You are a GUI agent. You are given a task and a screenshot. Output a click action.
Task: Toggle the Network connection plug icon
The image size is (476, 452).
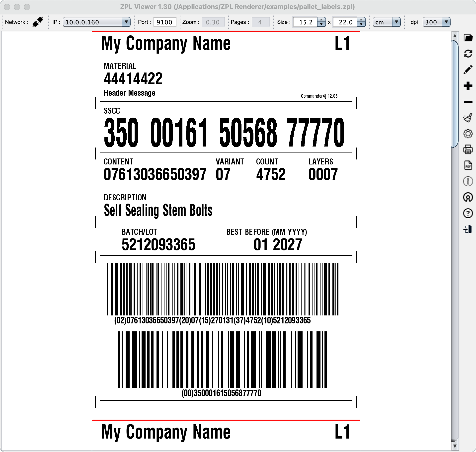click(x=38, y=22)
